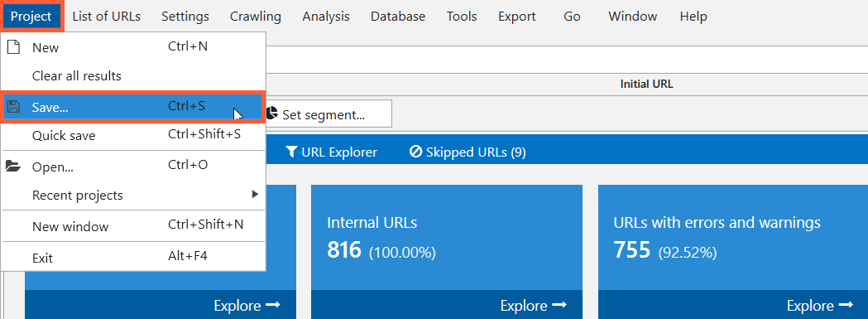Click the 755 errors and warnings count
This screenshot has width=868, height=319.
[x=632, y=250]
